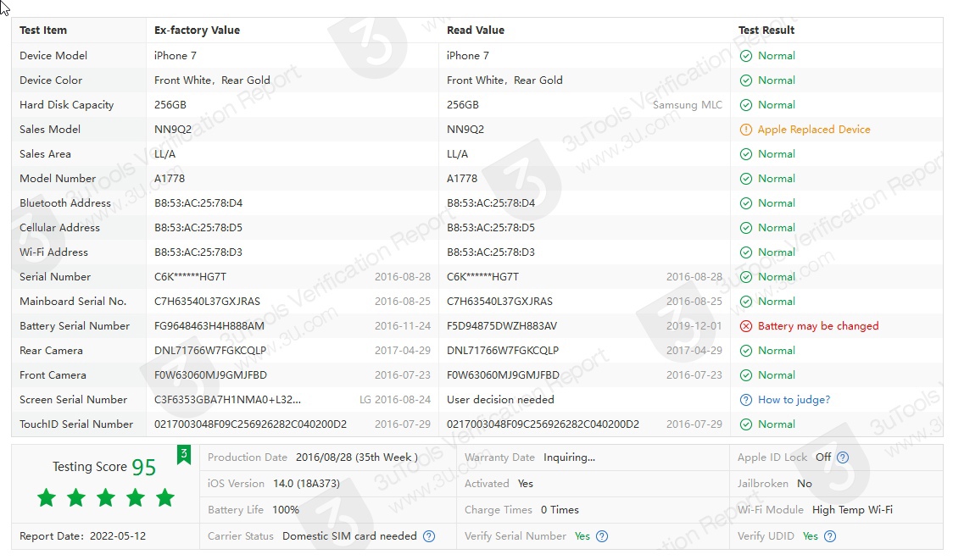Click the Charge Times value '0 Times'
953x560 pixels.
560,510
